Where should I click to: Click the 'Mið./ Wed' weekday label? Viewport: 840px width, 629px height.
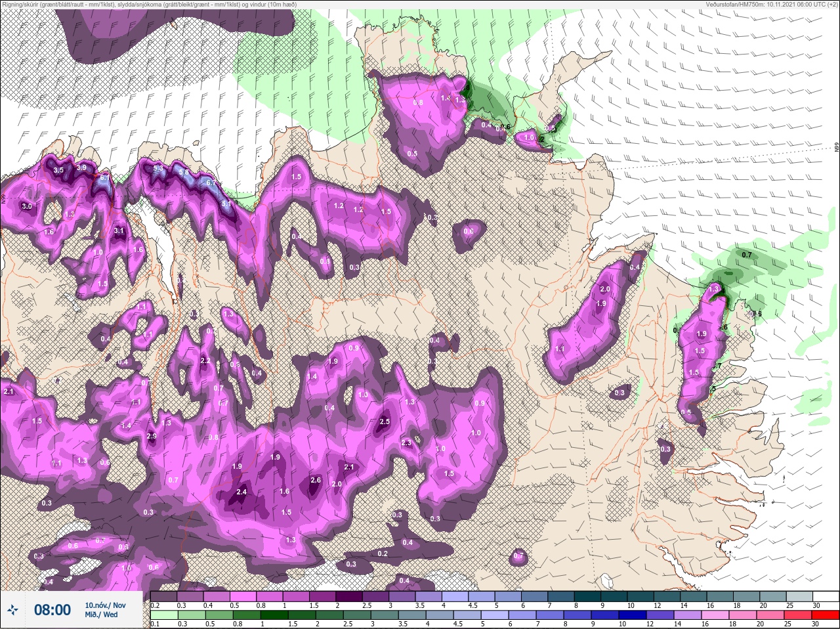tap(102, 615)
